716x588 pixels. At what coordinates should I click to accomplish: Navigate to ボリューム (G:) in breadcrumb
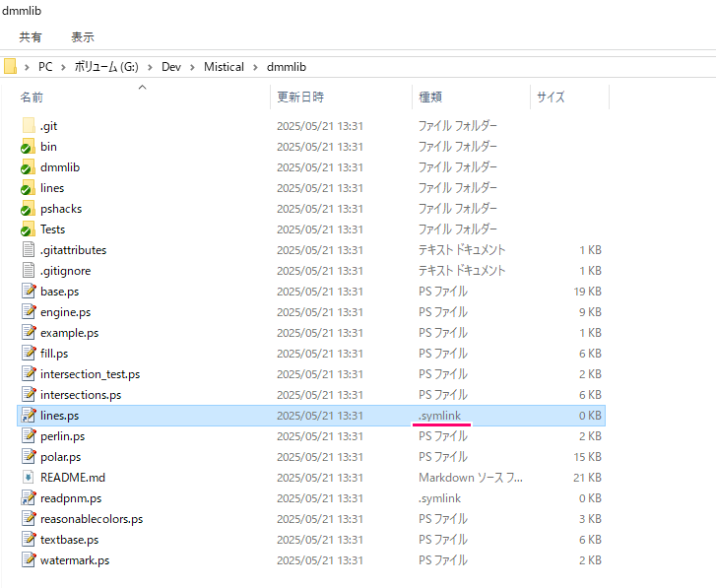coord(106,67)
